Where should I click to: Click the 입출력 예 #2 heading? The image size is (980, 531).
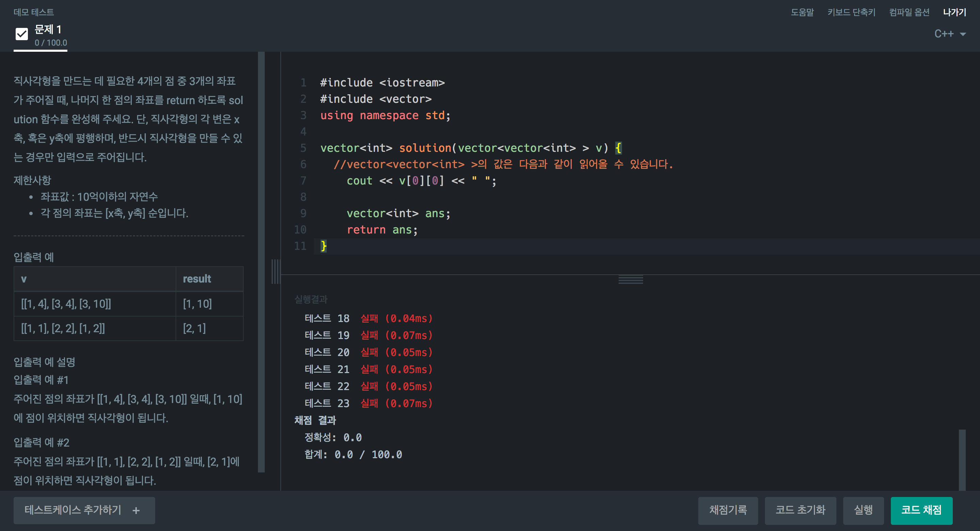click(x=42, y=442)
